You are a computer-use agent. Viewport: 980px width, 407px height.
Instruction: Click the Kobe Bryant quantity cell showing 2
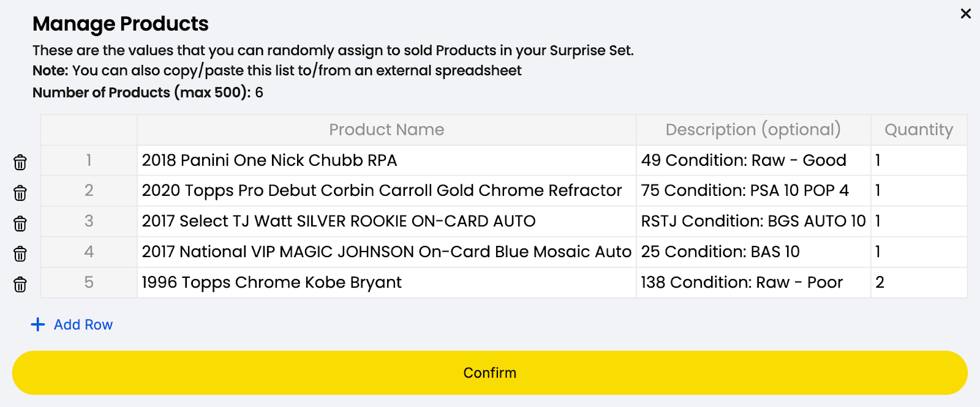[918, 283]
